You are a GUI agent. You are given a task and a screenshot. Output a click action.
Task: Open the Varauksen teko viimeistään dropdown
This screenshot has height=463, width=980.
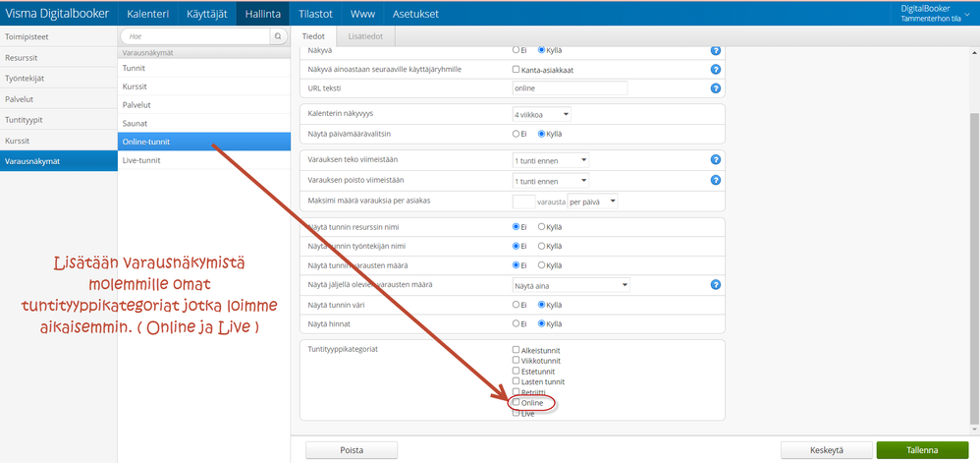550,161
